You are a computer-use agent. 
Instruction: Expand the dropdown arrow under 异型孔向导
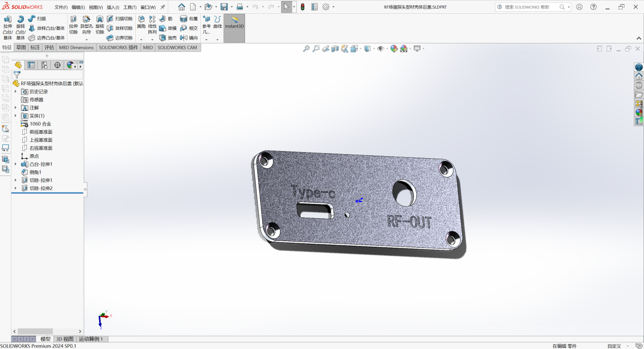click(x=86, y=40)
